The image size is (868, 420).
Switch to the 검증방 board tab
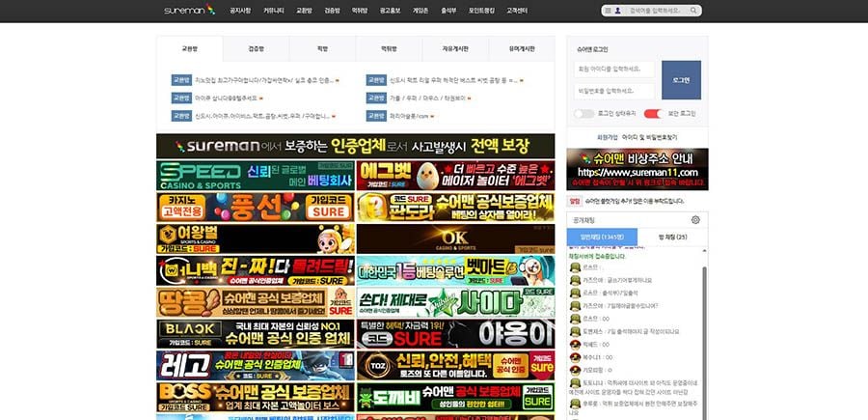256,49
